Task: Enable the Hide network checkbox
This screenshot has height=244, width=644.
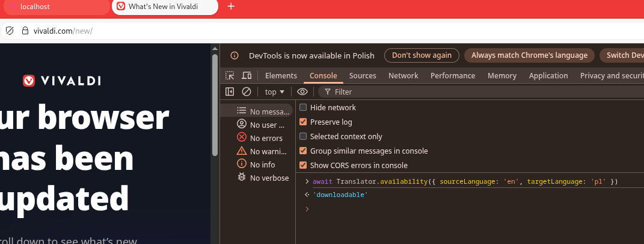Action: [x=304, y=107]
